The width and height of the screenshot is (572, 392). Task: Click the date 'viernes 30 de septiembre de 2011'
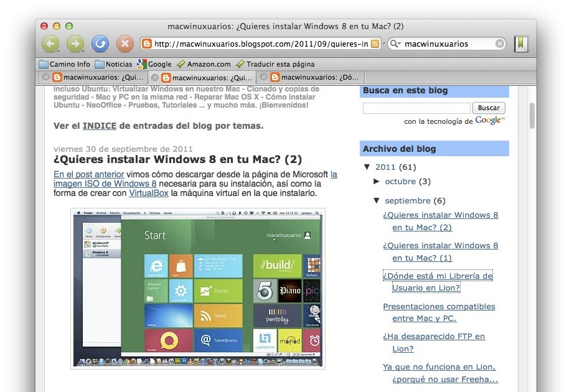pyautogui.click(x=123, y=149)
